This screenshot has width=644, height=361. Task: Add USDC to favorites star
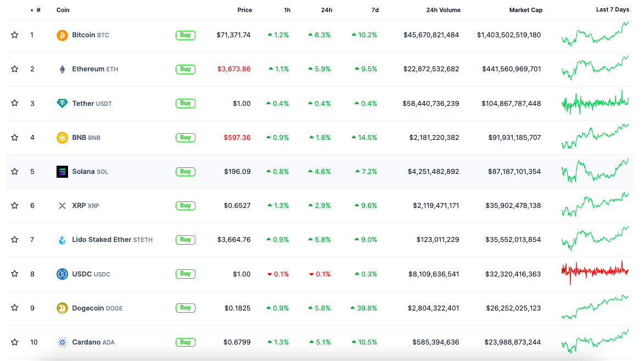[x=15, y=274]
